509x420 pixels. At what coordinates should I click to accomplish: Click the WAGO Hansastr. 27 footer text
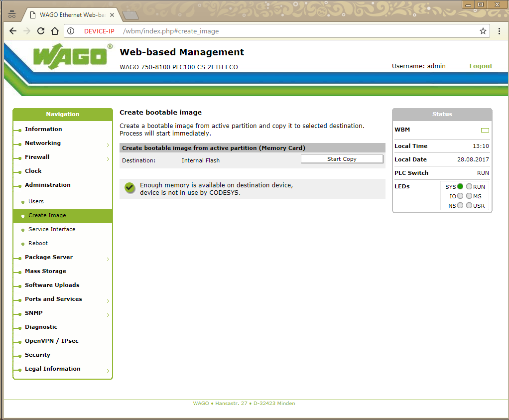point(244,403)
